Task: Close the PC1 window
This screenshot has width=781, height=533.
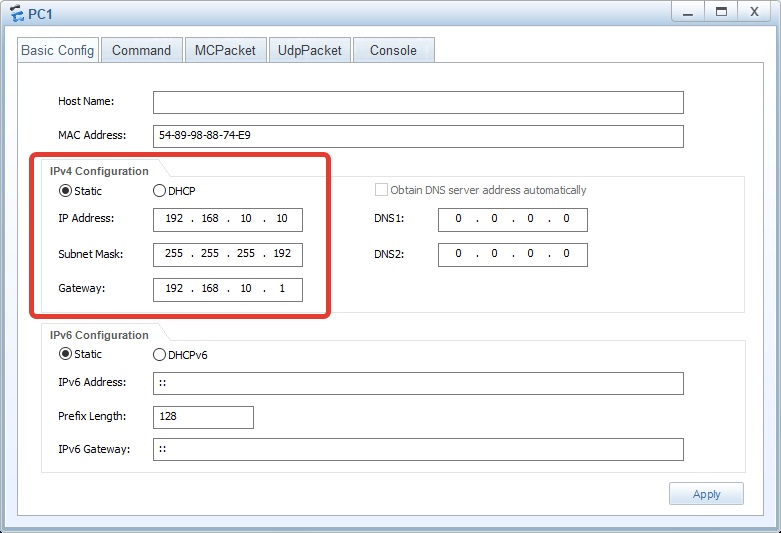Action: pyautogui.click(x=754, y=11)
